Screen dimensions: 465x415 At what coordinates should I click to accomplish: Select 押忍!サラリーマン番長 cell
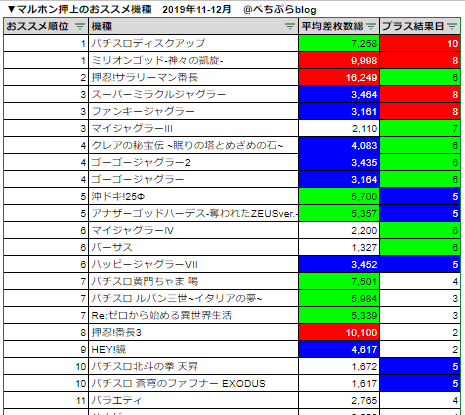193,77
